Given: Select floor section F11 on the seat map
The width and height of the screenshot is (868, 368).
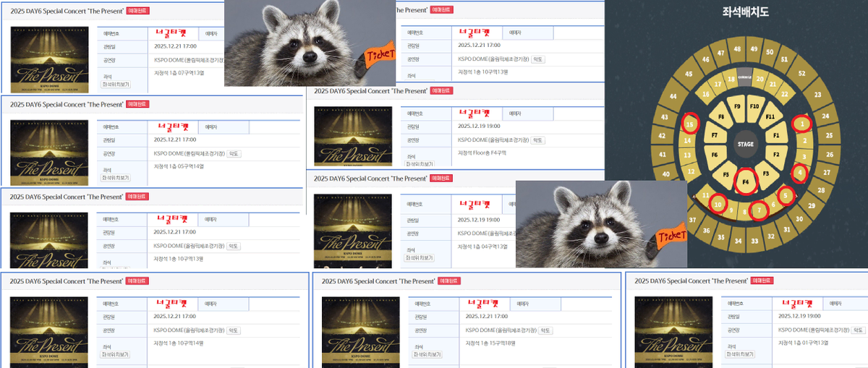Looking at the screenshot, I should [770, 116].
